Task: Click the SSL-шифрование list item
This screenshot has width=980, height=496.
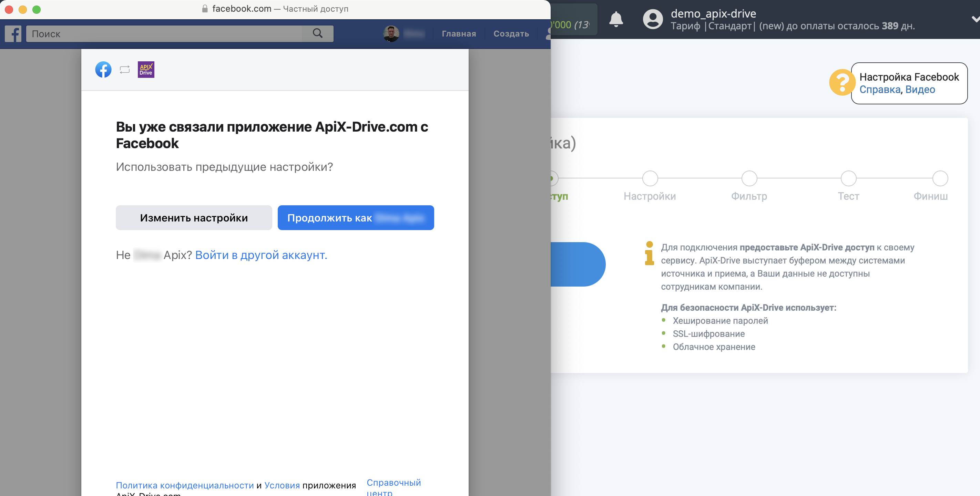Action: click(709, 333)
